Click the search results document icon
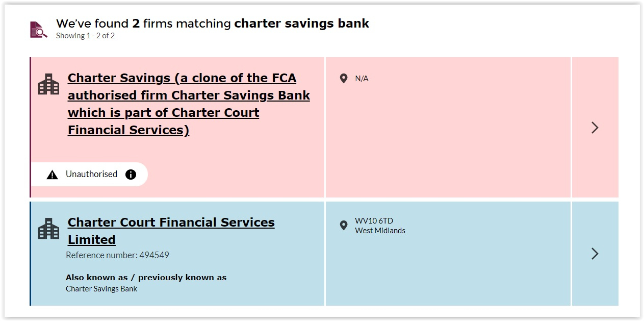 click(x=38, y=30)
